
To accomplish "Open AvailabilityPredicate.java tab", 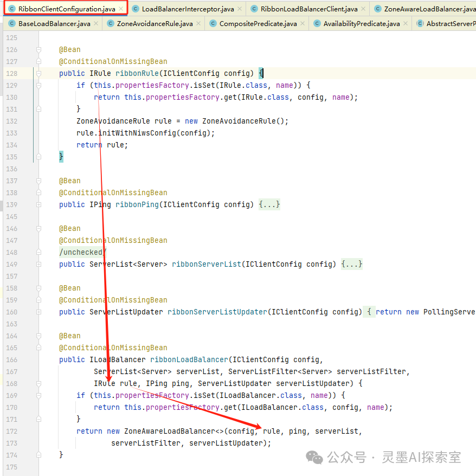I will 362,24.
